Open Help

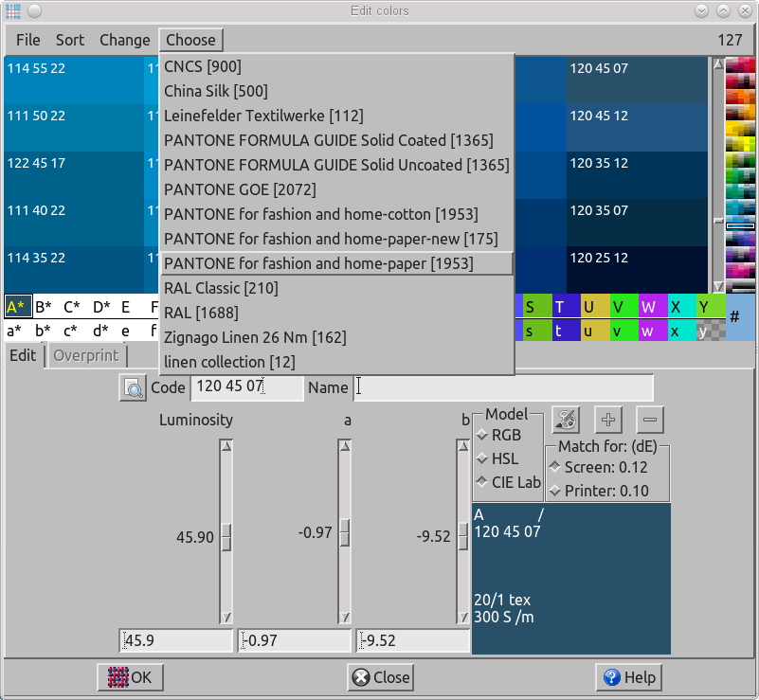pyautogui.click(x=628, y=677)
